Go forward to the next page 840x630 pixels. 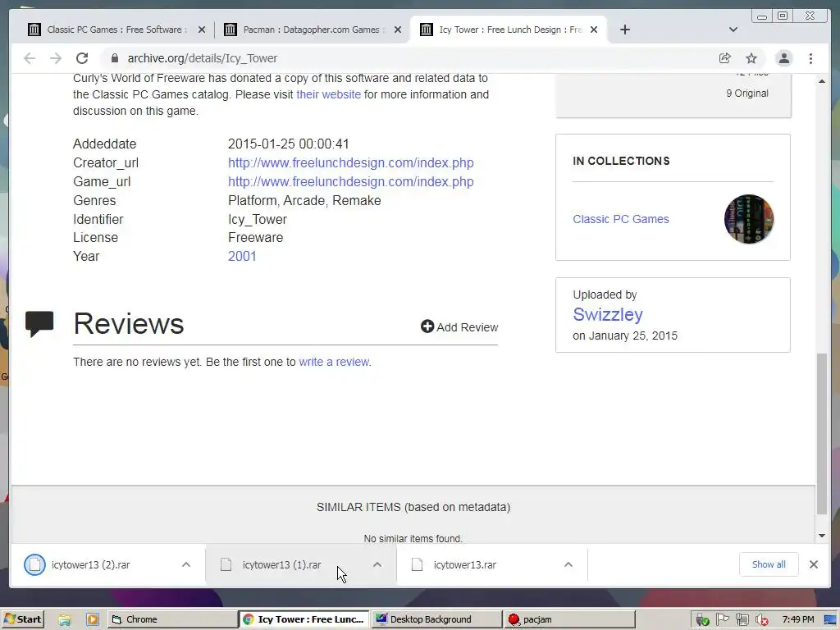click(x=56, y=58)
